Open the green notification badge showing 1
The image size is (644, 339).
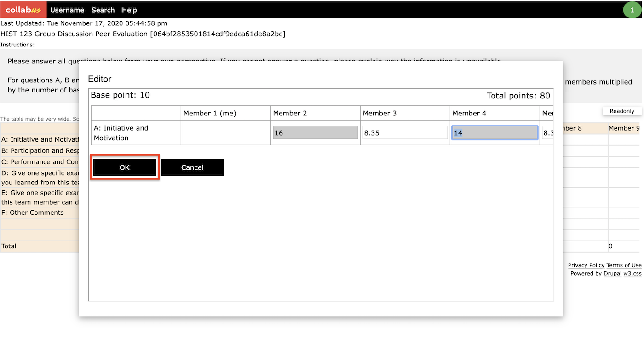(632, 10)
